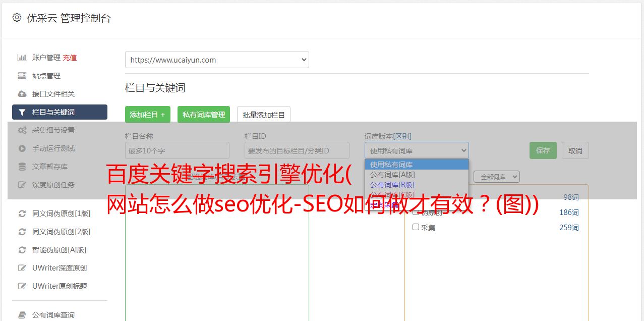The image size is (644, 321).
Task: Open 智能伪原创[AI版] in the sidebar
Action: coord(60,250)
